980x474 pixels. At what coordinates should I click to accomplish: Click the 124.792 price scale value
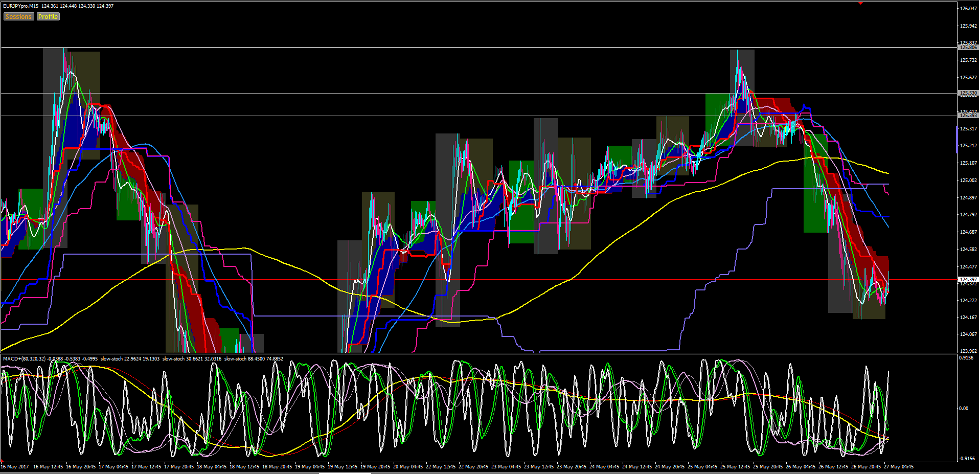[x=968, y=215]
